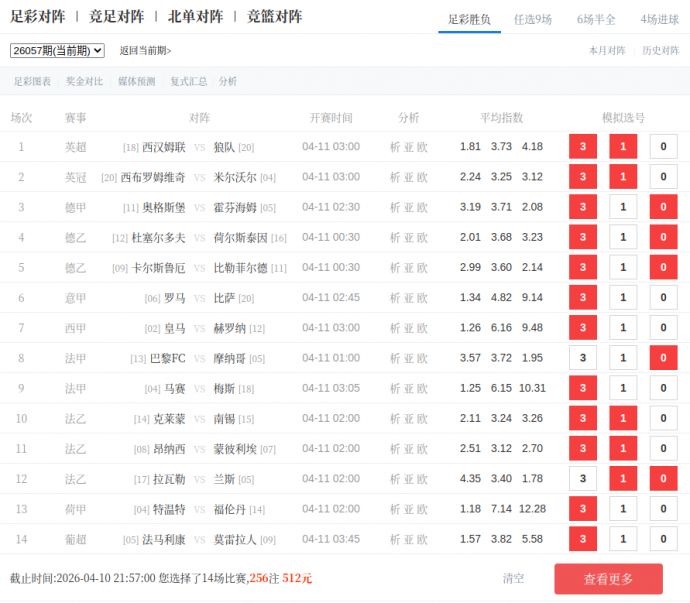Click the red 查看更多 button
This screenshot has width=690, height=603.
[608, 579]
